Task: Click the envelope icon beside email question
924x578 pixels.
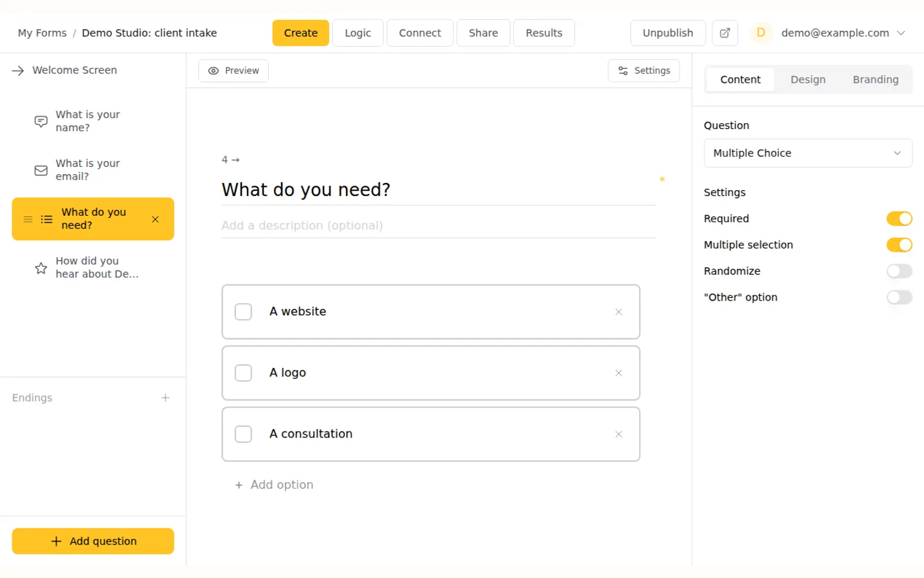Action: click(41, 170)
